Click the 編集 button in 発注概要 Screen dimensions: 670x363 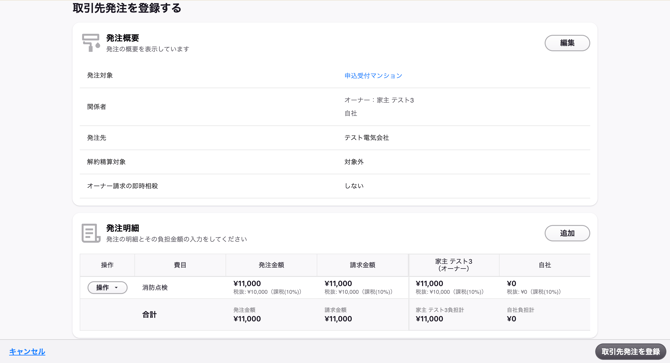click(x=567, y=43)
